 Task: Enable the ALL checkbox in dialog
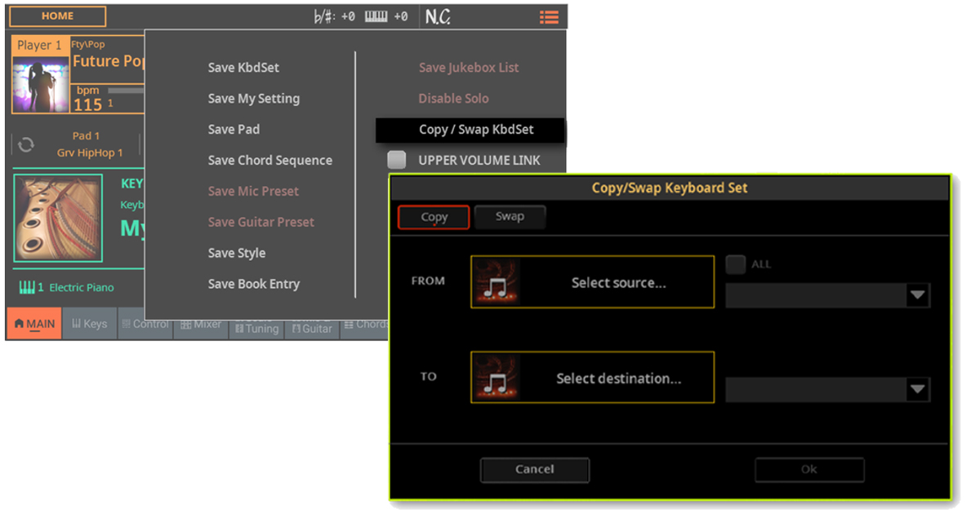(x=736, y=264)
